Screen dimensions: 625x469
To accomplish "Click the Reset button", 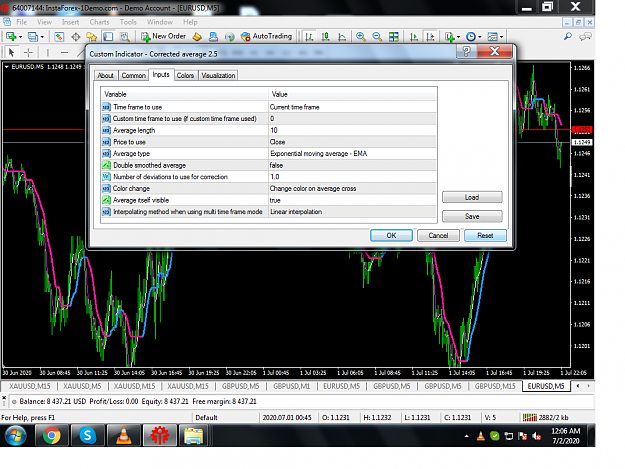I will [x=485, y=235].
